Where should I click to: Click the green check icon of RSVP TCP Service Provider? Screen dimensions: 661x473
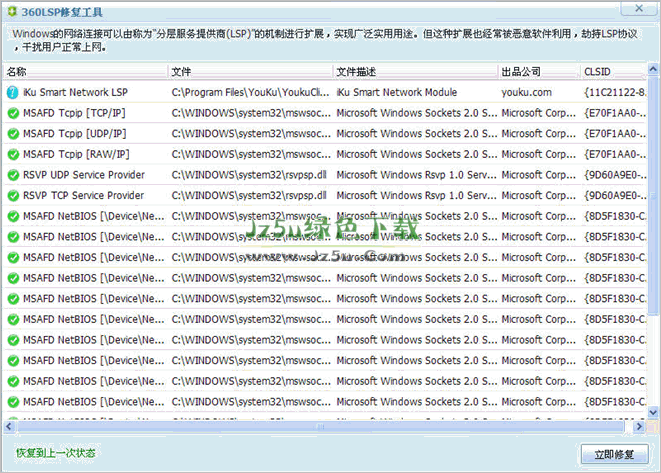[x=13, y=196]
